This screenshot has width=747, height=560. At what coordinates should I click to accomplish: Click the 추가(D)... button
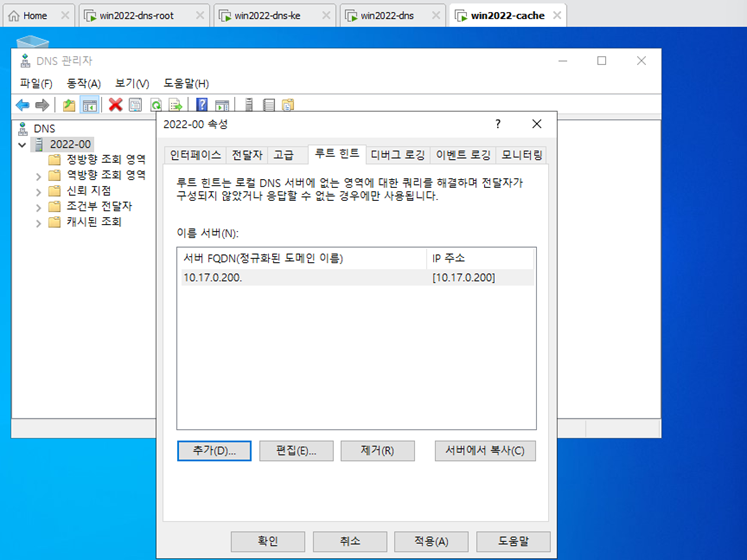point(214,451)
